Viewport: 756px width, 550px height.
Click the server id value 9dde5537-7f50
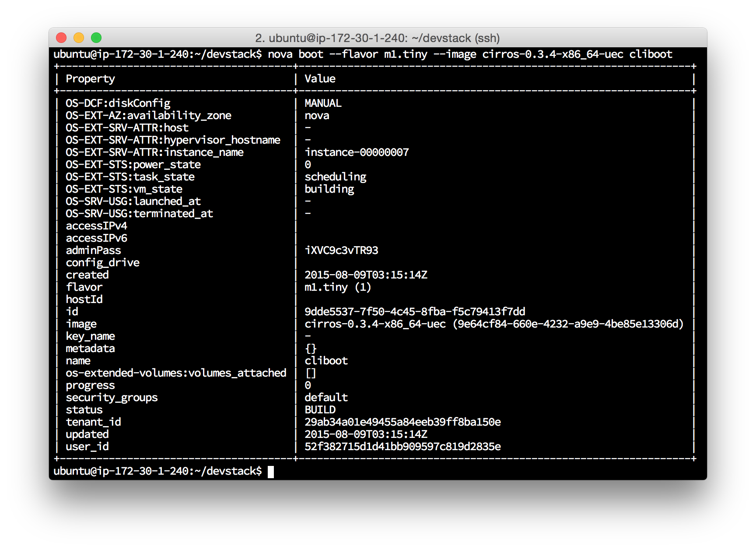(415, 312)
